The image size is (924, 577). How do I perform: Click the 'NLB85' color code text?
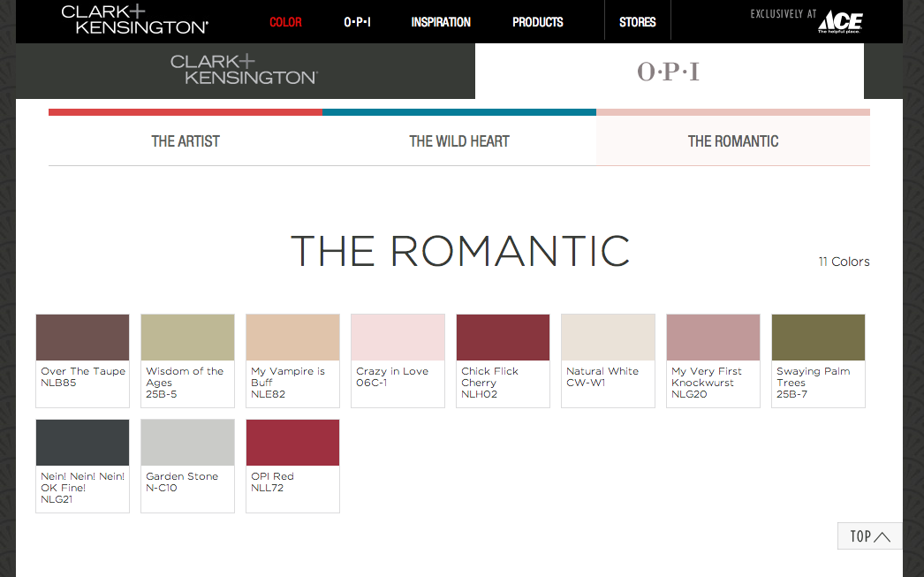point(58,383)
